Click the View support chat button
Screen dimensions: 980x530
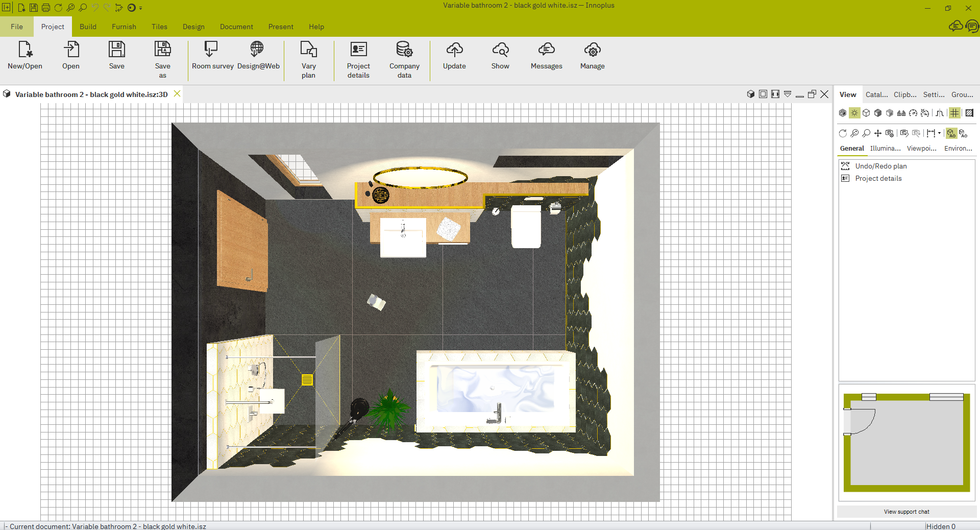click(x=906, y=512)
